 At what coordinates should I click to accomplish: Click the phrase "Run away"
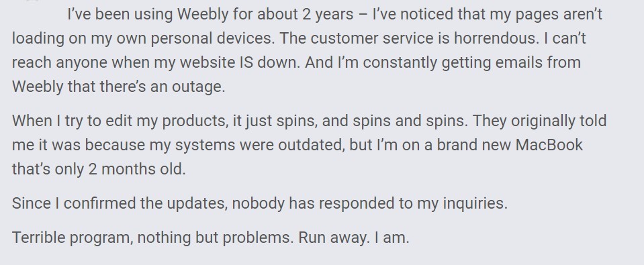[332, 237]
